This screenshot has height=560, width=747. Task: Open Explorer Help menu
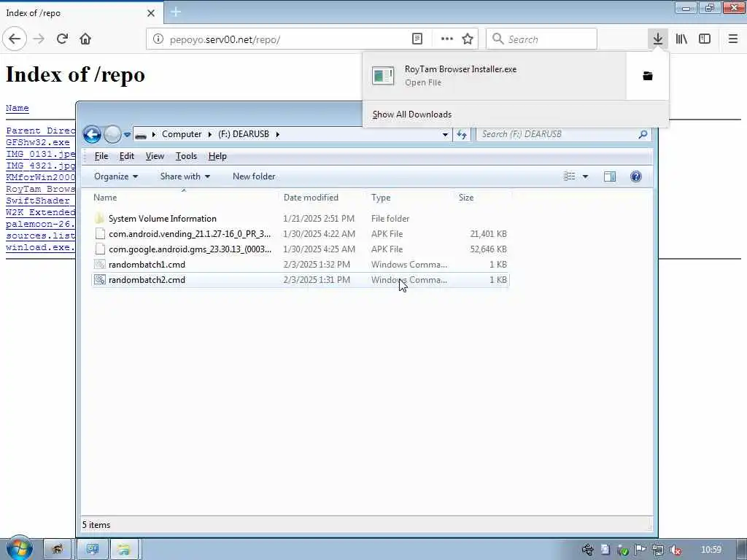217,156
